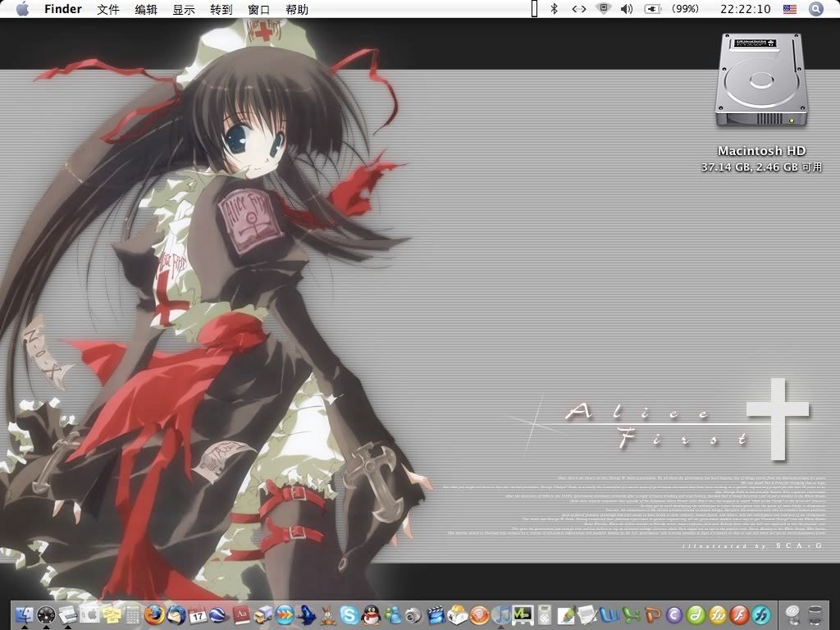The image size is (840, 630).
Task: Launch Firefox from the Dock
Action: click(x=154, y=614)
